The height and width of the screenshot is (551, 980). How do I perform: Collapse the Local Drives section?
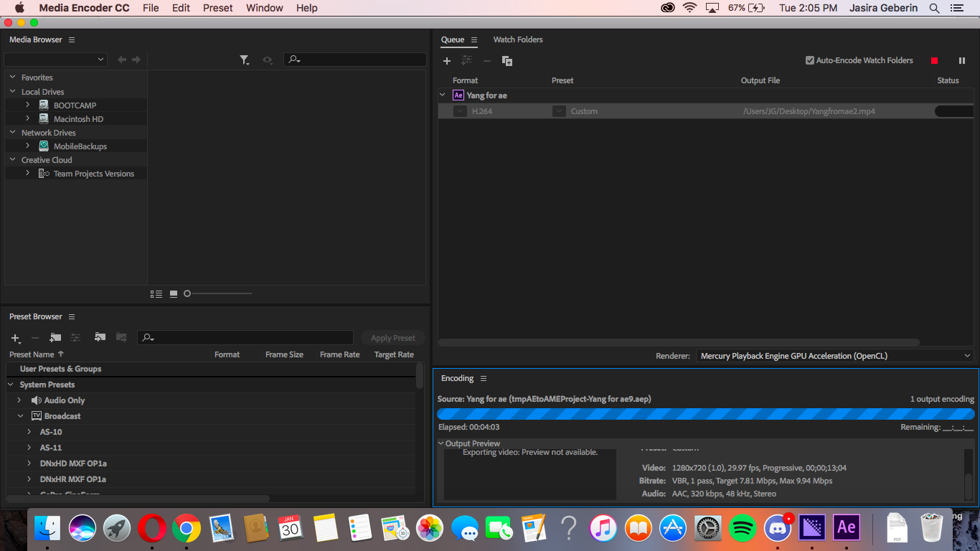(13, 91)
